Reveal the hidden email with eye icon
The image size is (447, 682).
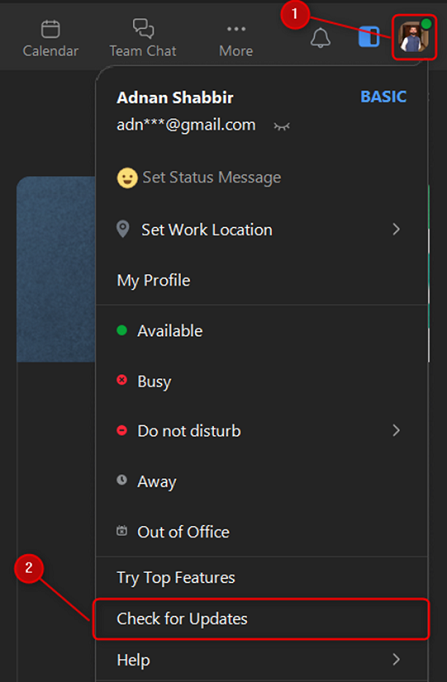281,126
